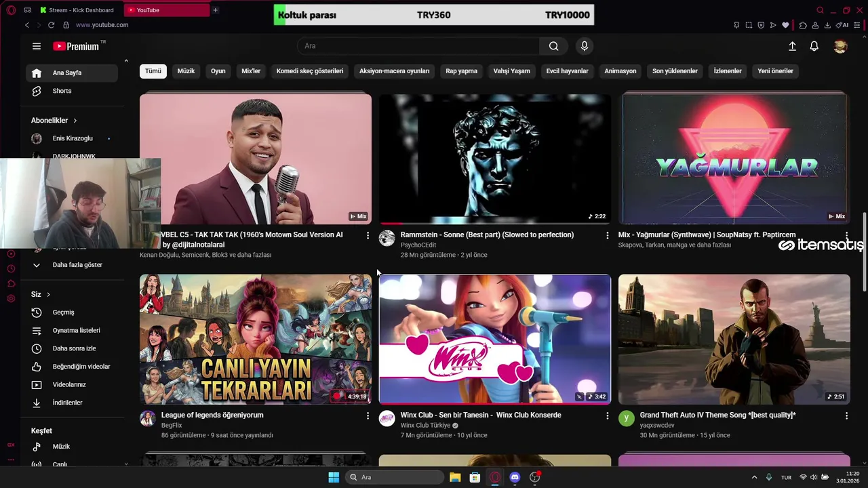Open the PsychoCEdit channel link

pos(418,245)
